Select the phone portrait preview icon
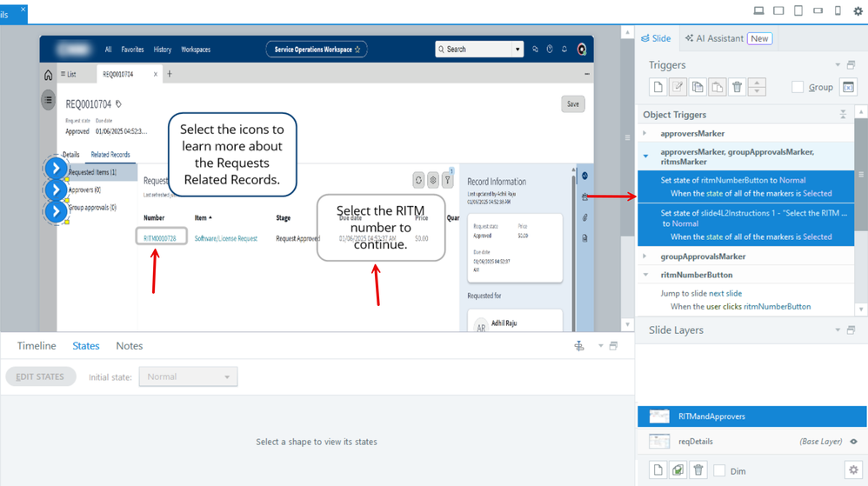 click(838, 10)
